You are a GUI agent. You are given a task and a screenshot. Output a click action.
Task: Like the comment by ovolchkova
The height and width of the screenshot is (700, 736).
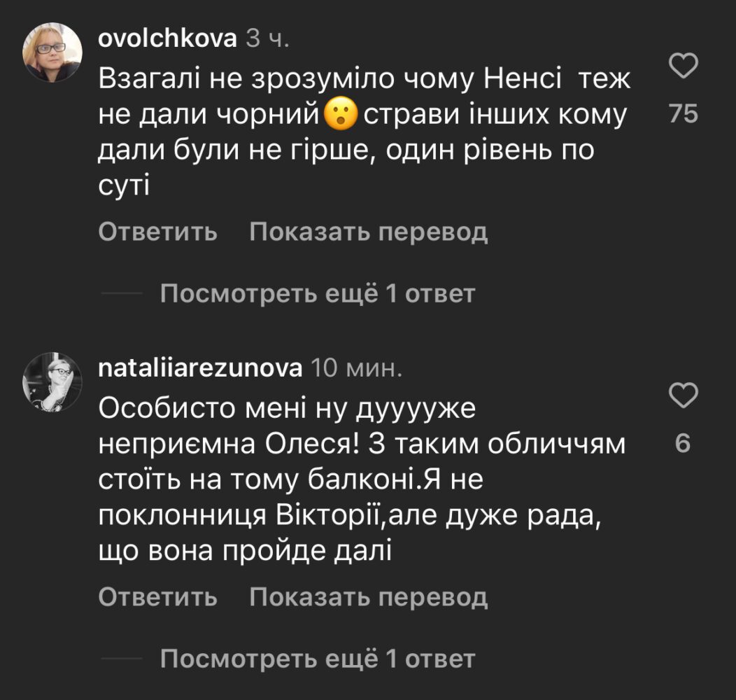coord(684,67)
